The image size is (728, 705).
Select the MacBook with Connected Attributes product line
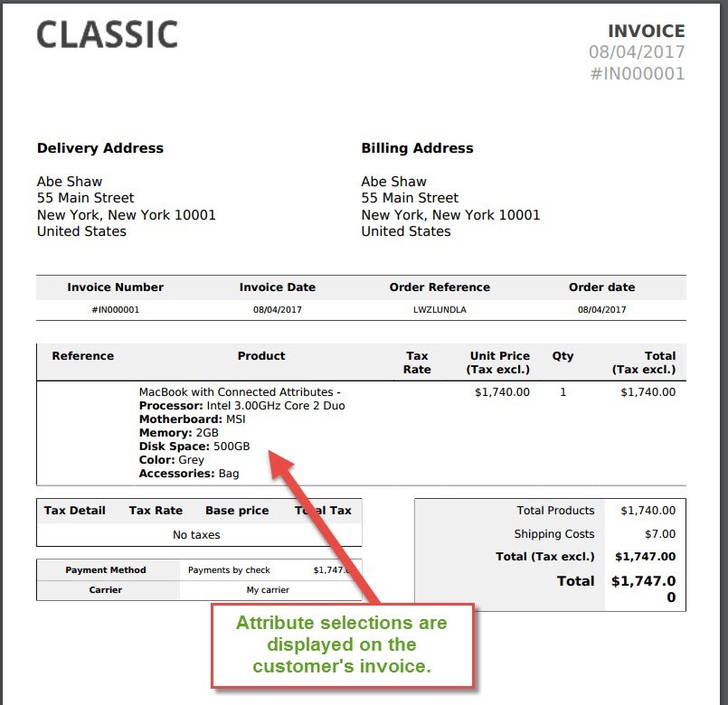click(240, 392)
